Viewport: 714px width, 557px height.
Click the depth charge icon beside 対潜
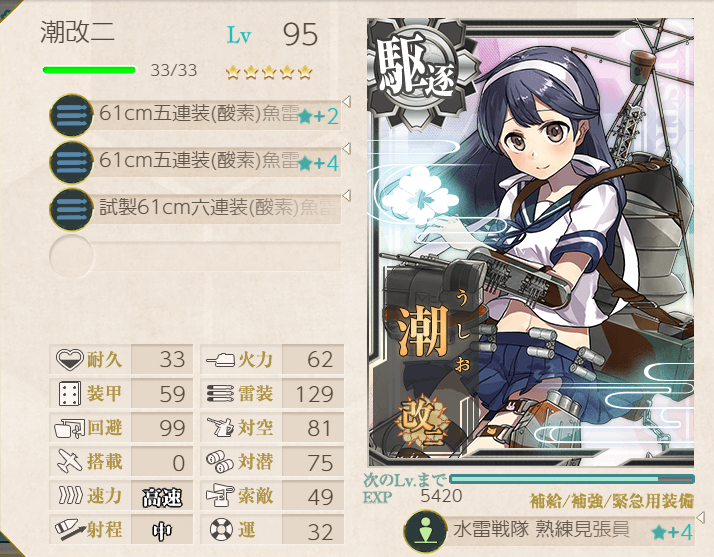pyautogui.click(x=220, y=462)
